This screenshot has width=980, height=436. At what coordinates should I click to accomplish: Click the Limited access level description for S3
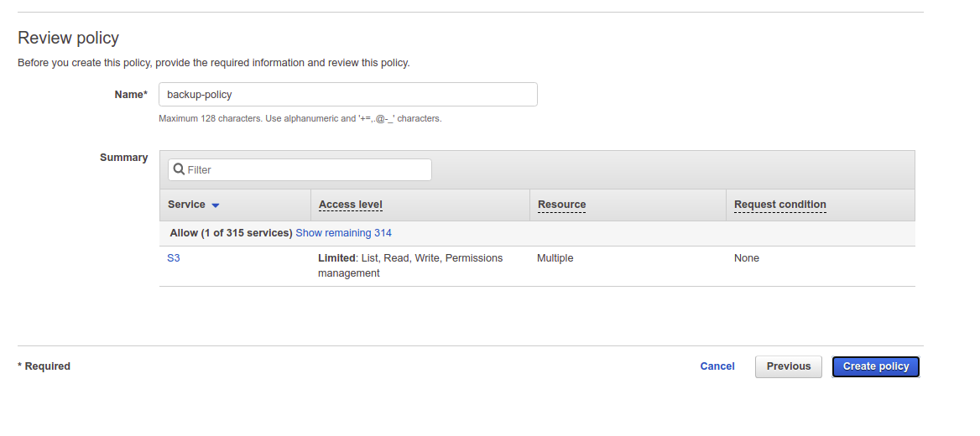(x=409, y=265)
